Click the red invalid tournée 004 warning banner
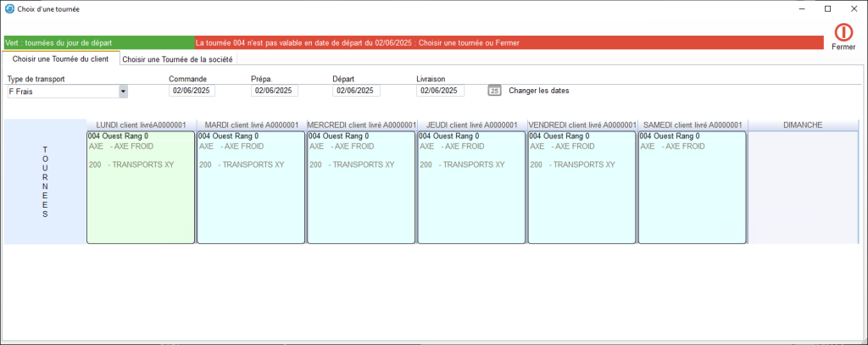The height and width of the screenshot is (345, 868). (x=509, y=42)
